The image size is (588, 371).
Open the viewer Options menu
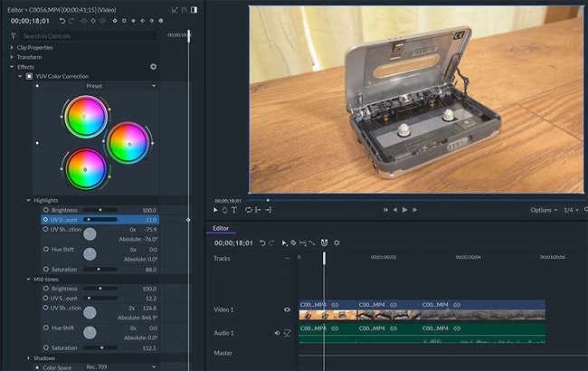543,210
